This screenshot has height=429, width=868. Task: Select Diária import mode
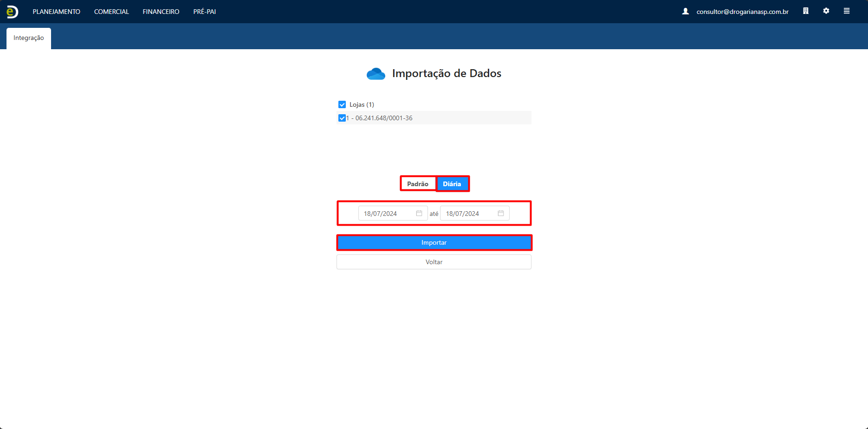pyautogui.click(x=452, y=184)
